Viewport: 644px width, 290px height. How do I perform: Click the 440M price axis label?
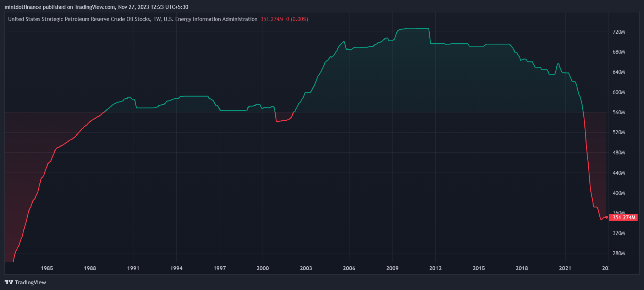click(x=619, y=173)
